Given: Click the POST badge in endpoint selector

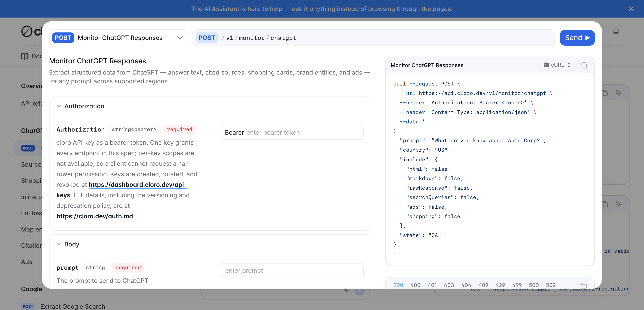Looking at the screenshot, I should (x=63, y=38).
